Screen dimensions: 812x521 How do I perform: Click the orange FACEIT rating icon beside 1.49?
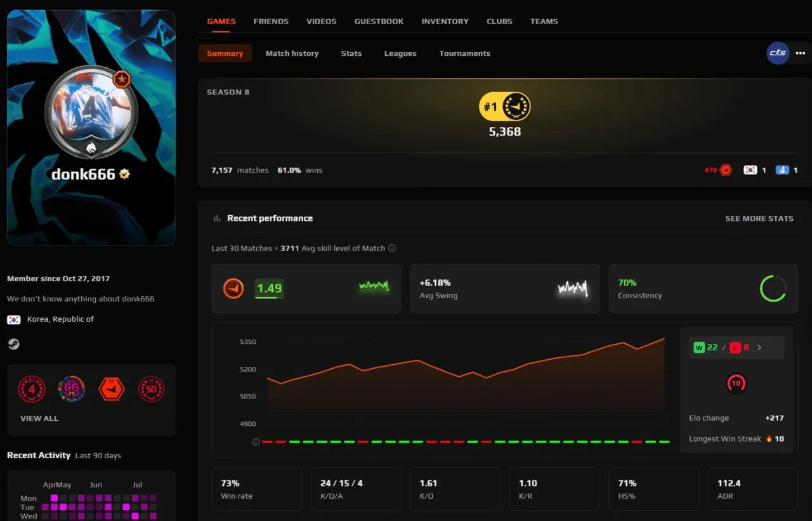233,289
